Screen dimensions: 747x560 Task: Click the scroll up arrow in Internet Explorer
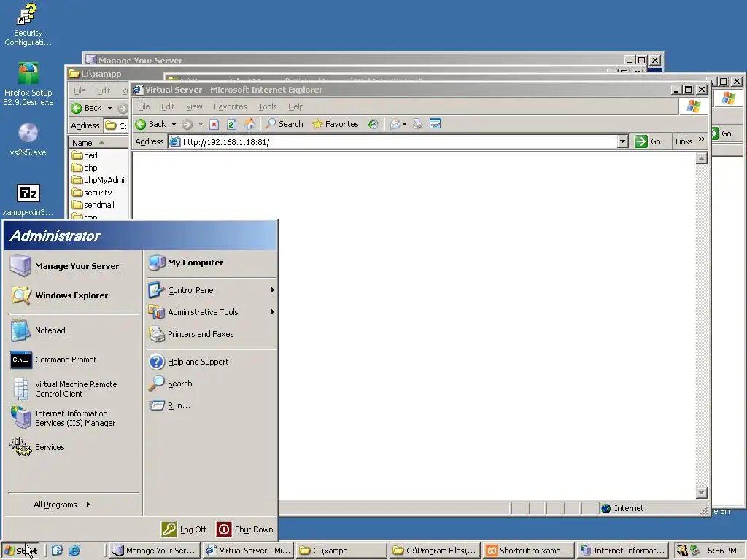[x=701, y=158]
